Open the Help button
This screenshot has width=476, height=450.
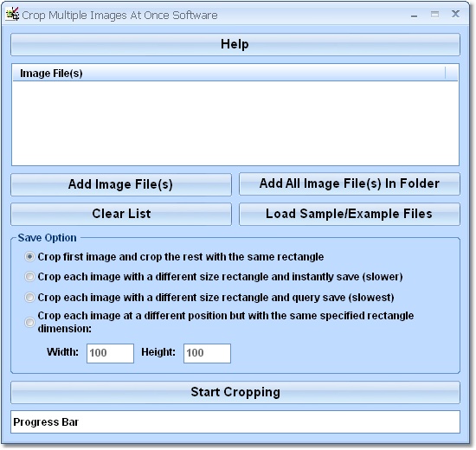coord(235,44)
